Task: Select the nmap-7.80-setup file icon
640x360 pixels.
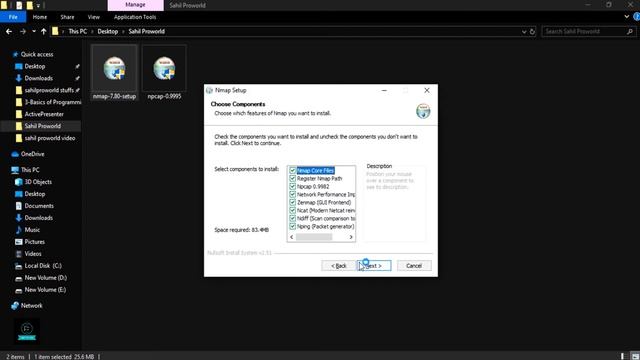Action: (x=114, y=73)
